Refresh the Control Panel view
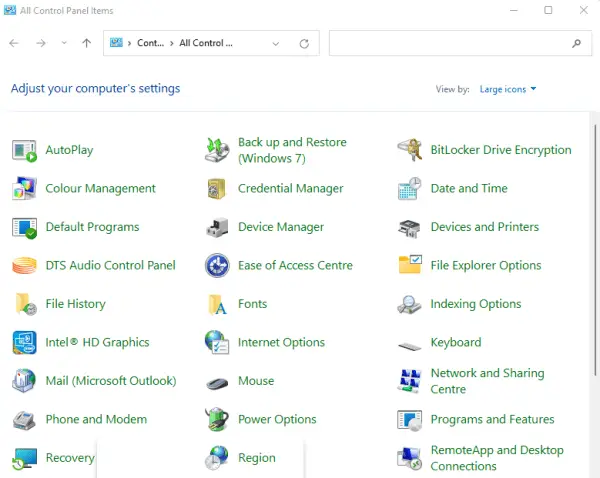Screen dimensions: 600x478 coord(304,44)
